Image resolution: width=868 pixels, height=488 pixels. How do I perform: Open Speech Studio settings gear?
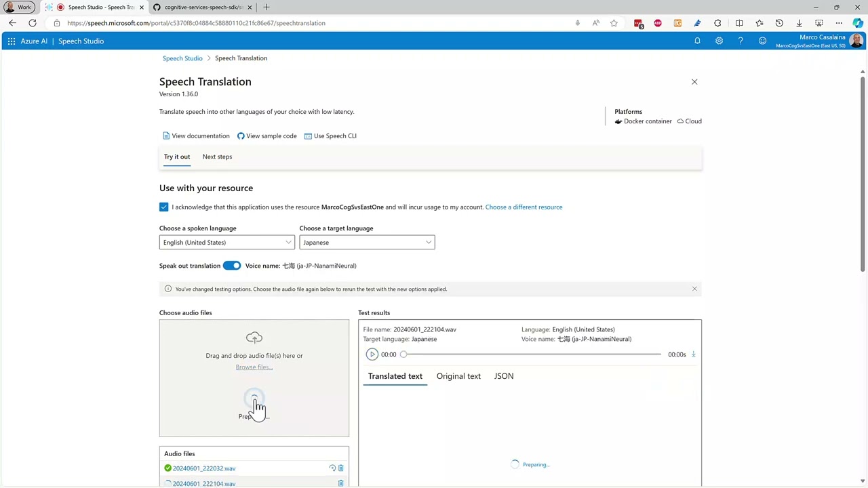pos(719,41)
